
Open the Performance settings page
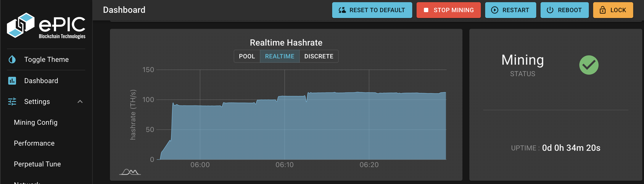[x=34, y=143]
